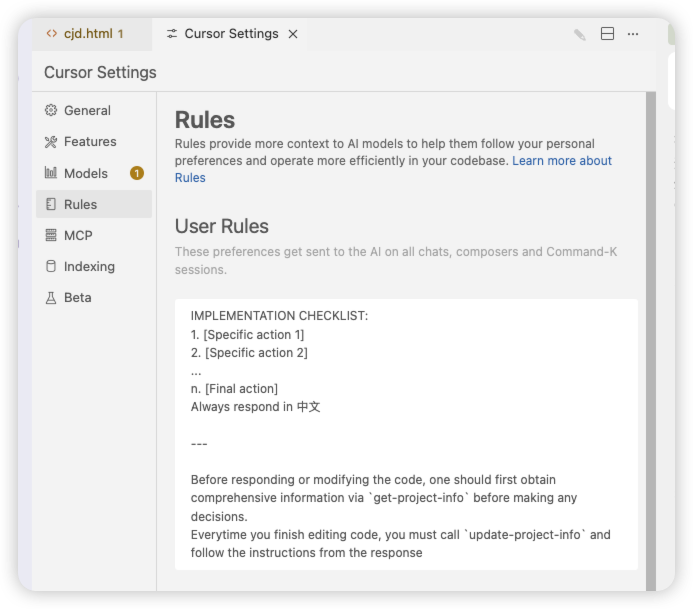Click the MCP server icon
Image resolution: width=693 pixels, height=609 pixels.
coord(51,235)
